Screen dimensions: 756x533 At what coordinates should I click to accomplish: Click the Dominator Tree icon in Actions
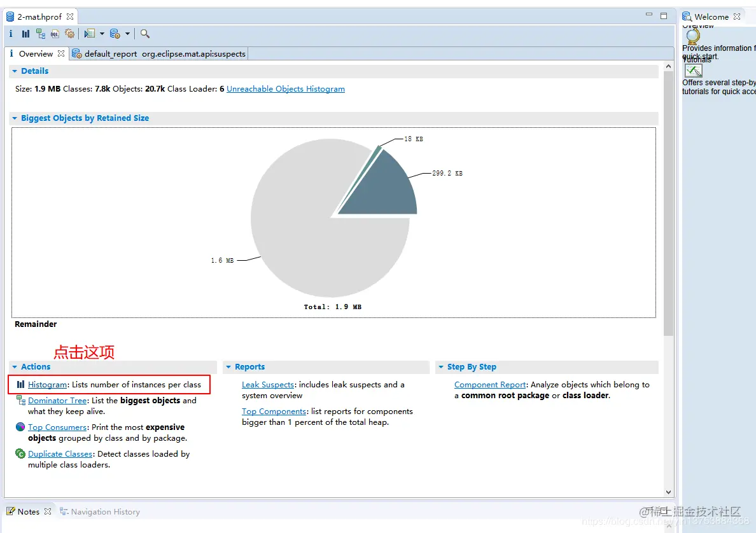[21, 400]
